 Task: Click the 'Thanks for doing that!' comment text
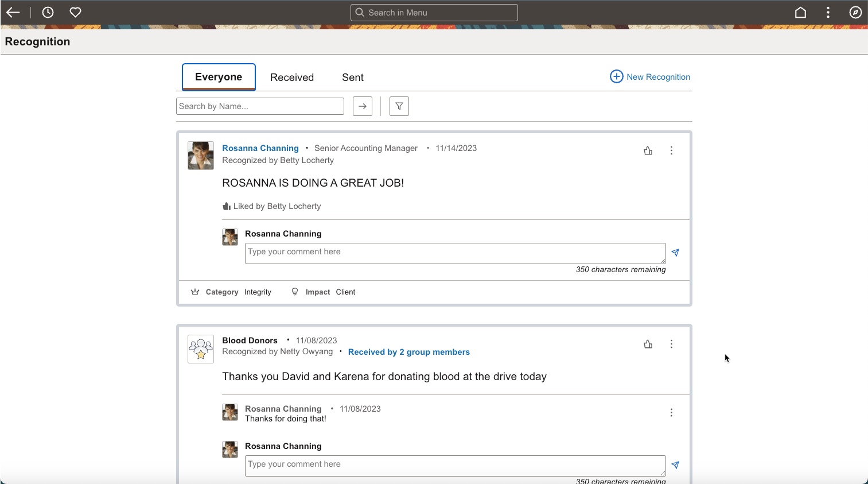(x=286, y=419)
